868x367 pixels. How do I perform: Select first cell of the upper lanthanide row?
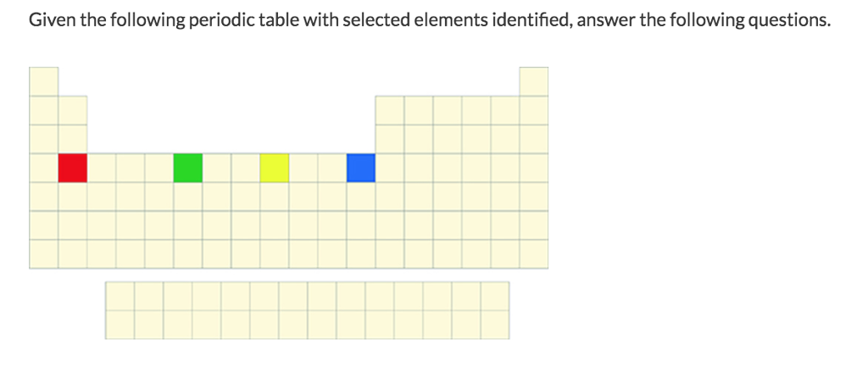120,296
